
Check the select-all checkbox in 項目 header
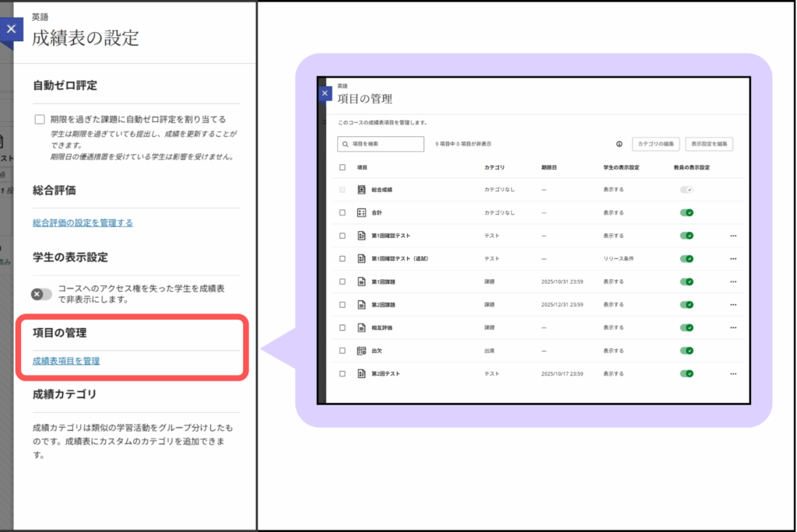coord(342,167)
